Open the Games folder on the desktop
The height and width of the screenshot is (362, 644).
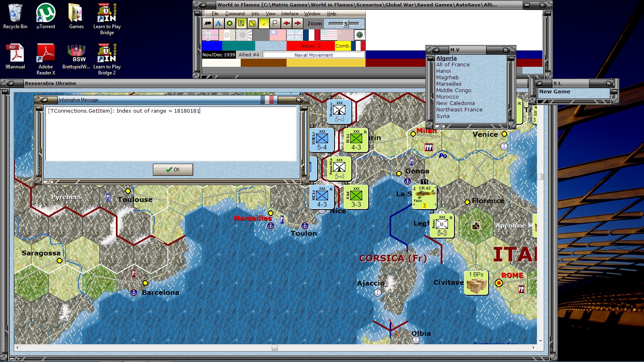point(76,16)
